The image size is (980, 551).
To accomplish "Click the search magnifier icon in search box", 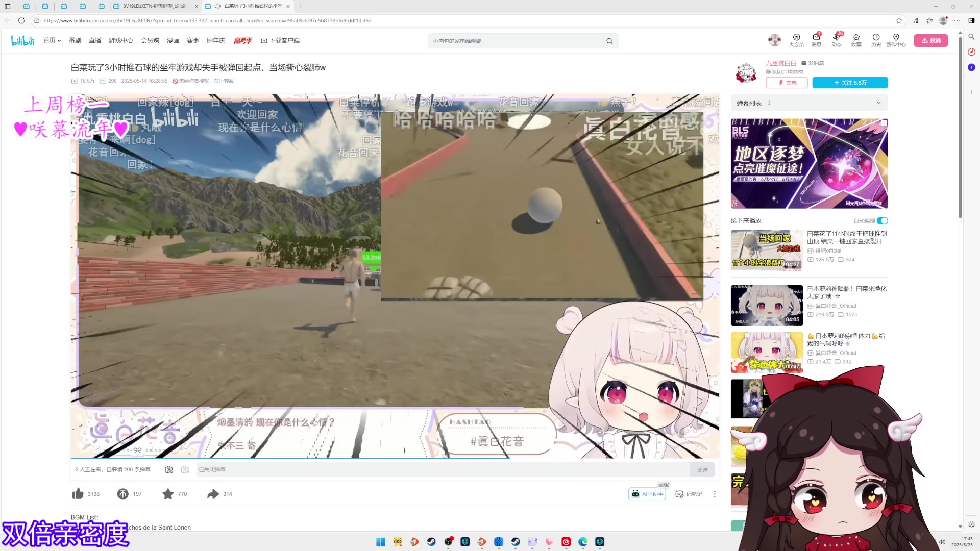I will (609, 41).
